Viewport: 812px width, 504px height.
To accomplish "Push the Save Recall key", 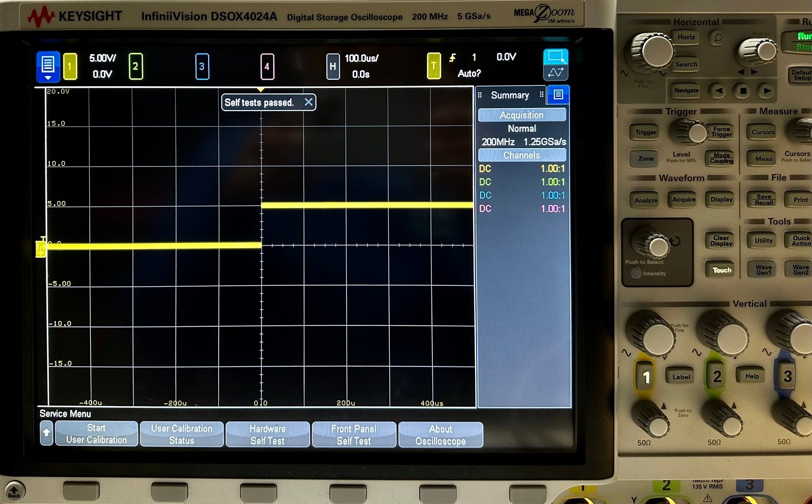I will coord(763,199).
